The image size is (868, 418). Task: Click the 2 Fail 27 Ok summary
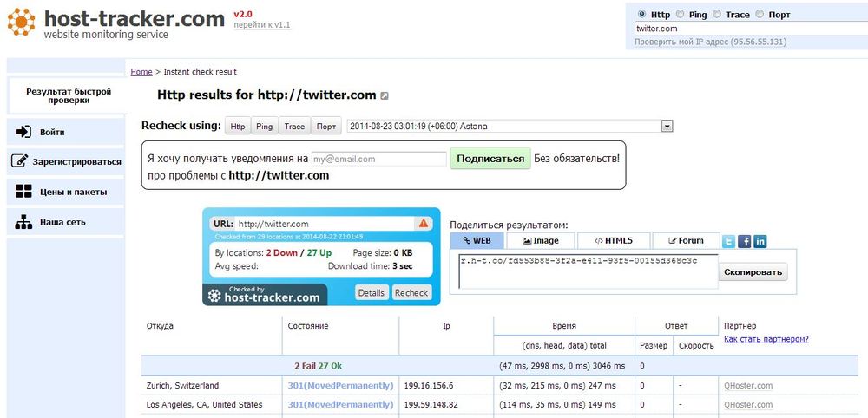click(x=319, y=365)
